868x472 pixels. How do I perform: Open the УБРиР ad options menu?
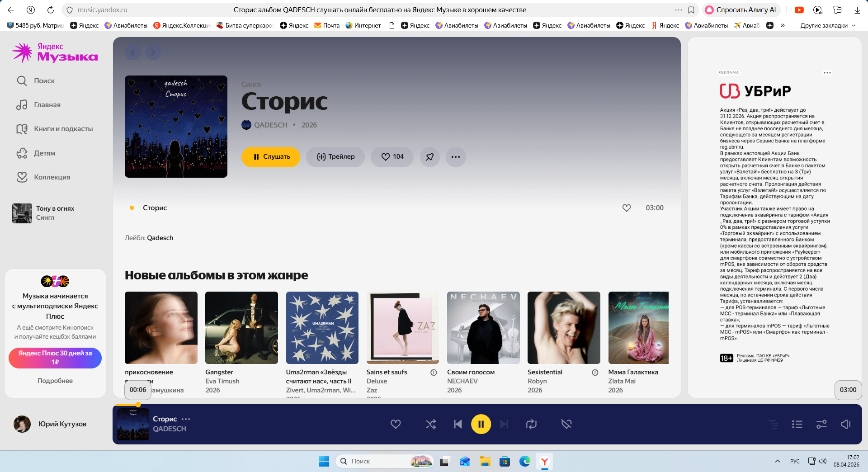[x=827, y=73]
